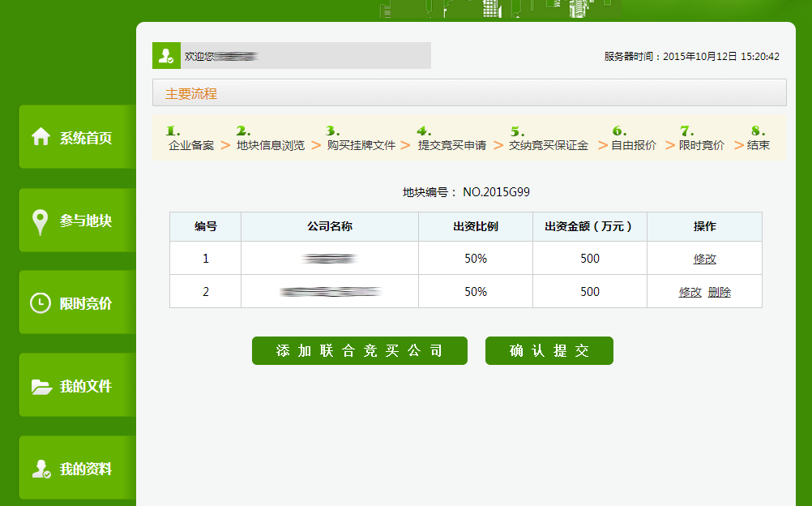Select step 3 购买挂牌文件

[361, 145]
